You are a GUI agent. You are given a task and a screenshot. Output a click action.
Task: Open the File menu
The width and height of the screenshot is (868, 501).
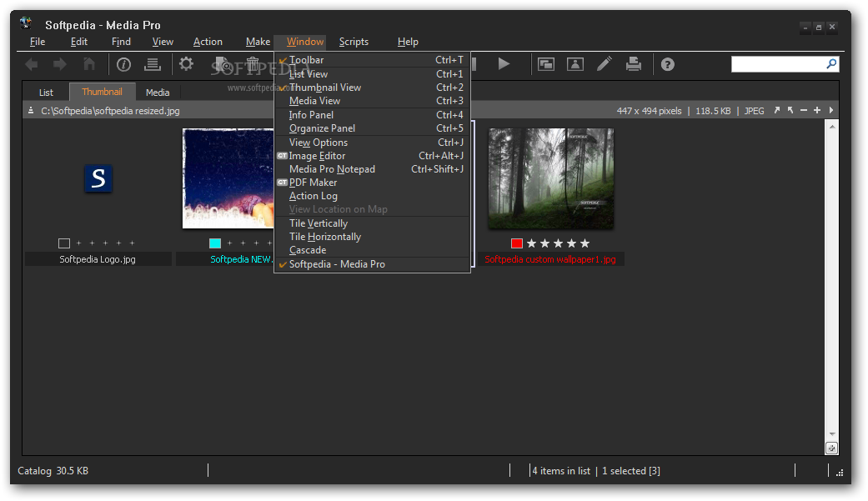38,42
